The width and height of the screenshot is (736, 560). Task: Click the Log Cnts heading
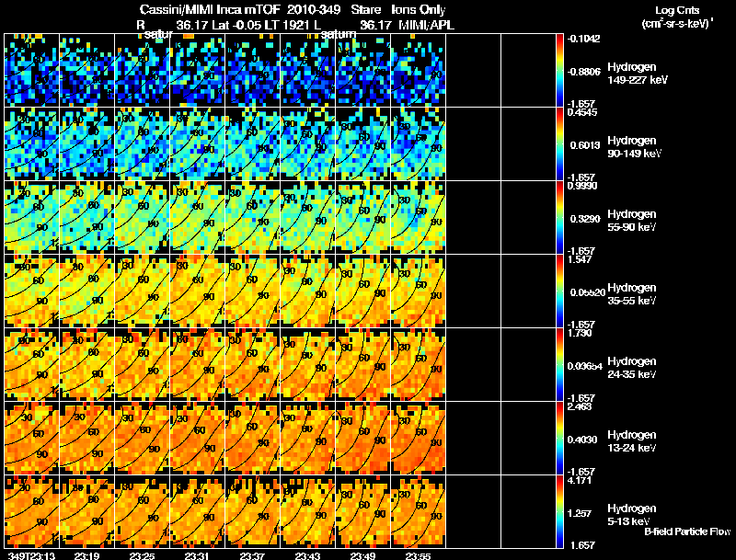click(677, 10)
